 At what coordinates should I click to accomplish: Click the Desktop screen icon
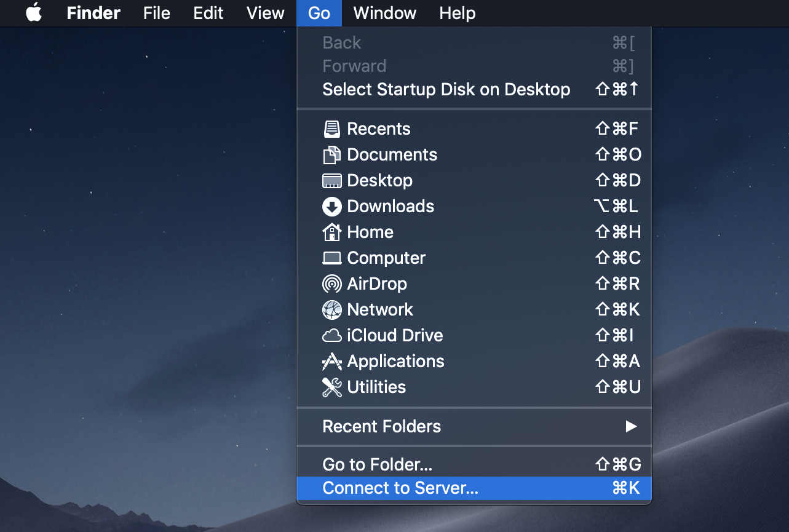tap(331, 181)
